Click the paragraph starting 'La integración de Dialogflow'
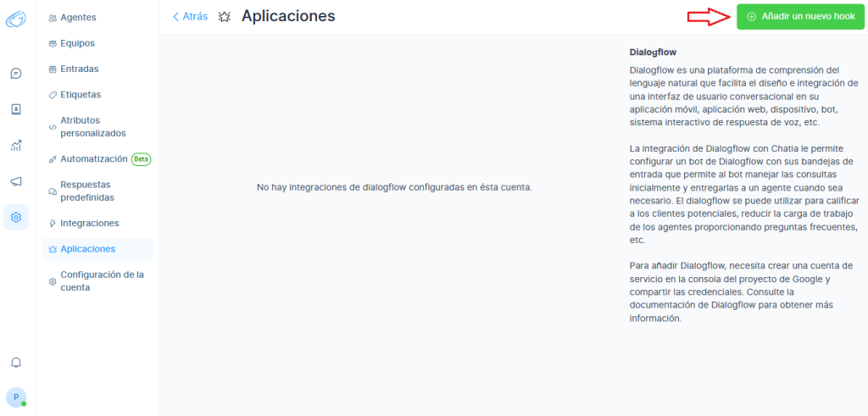 pos(743,194)
